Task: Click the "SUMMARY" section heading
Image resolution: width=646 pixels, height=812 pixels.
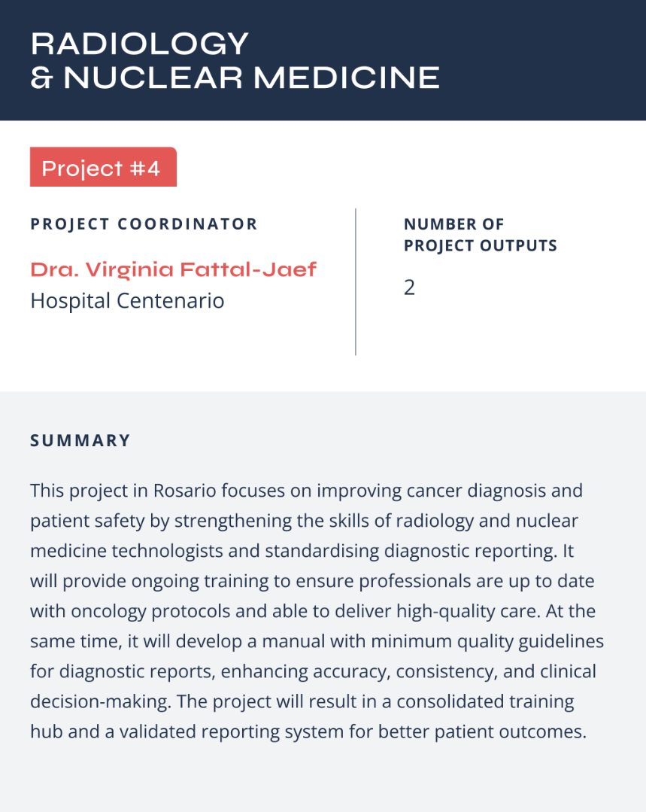Action: click(x=80, y=440)
